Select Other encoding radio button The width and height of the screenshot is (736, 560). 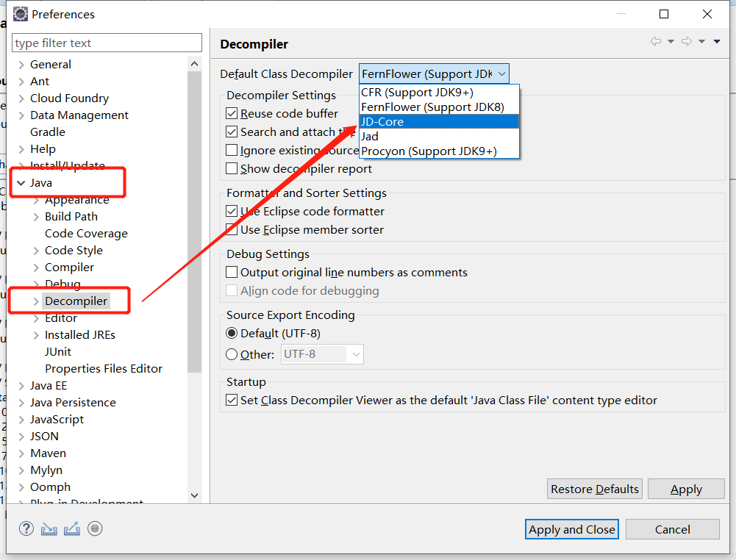[232, 354]
